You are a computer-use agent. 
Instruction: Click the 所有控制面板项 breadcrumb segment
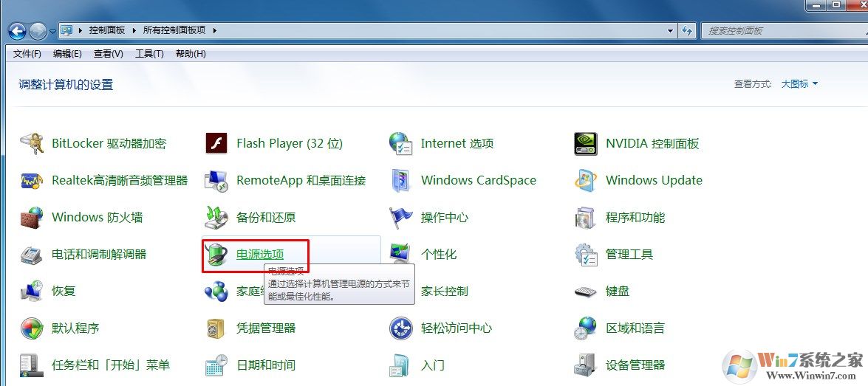174,30
